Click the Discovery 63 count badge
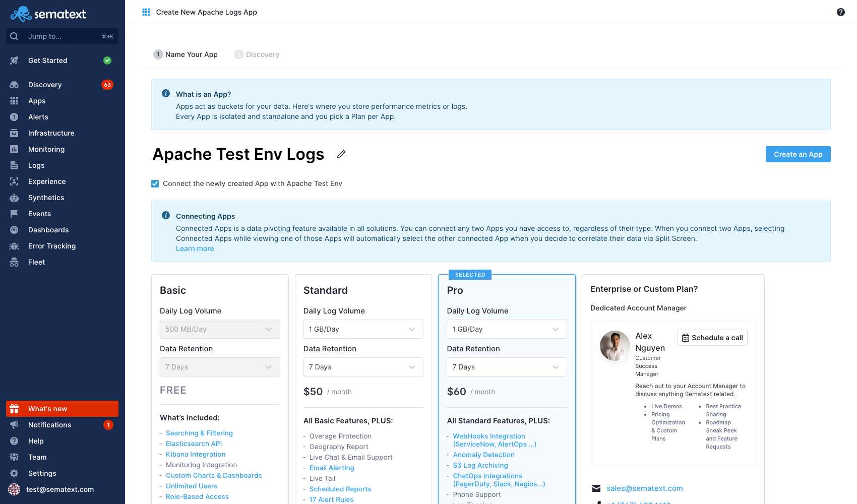The width and height of the screenshot is (857, 504). [107, 85]
